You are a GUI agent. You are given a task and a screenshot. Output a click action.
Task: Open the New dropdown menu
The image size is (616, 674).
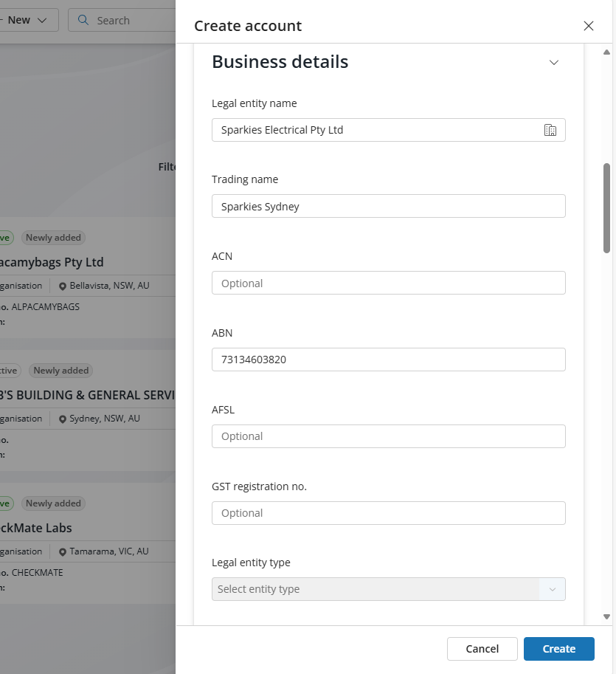(x=28, y=21)
